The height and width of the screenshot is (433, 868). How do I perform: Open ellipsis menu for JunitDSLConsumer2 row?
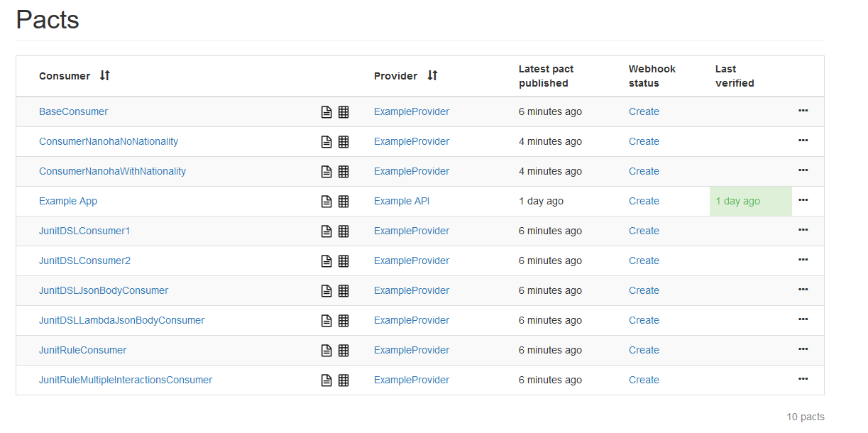[x=803, y=260]
